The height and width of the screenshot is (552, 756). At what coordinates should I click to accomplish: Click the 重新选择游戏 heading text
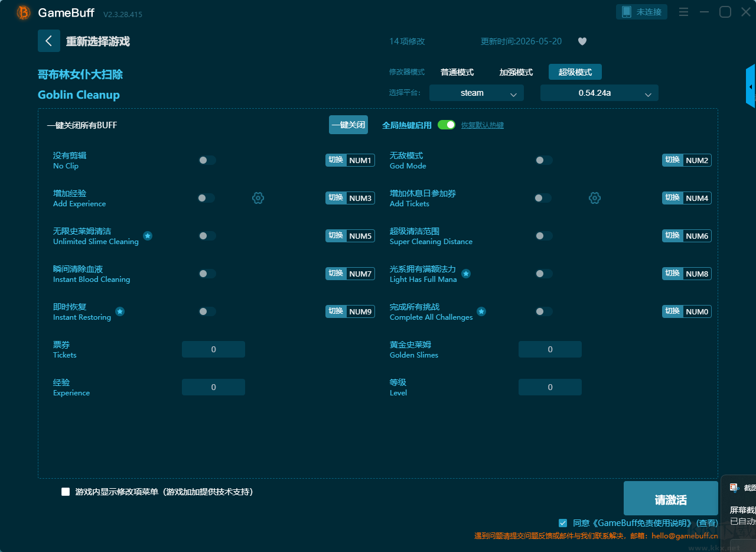[x=98, y=41]
